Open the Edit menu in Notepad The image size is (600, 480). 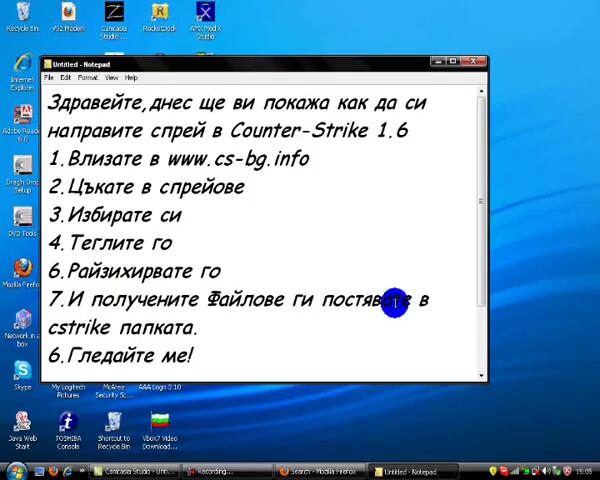tap(65, 77)
